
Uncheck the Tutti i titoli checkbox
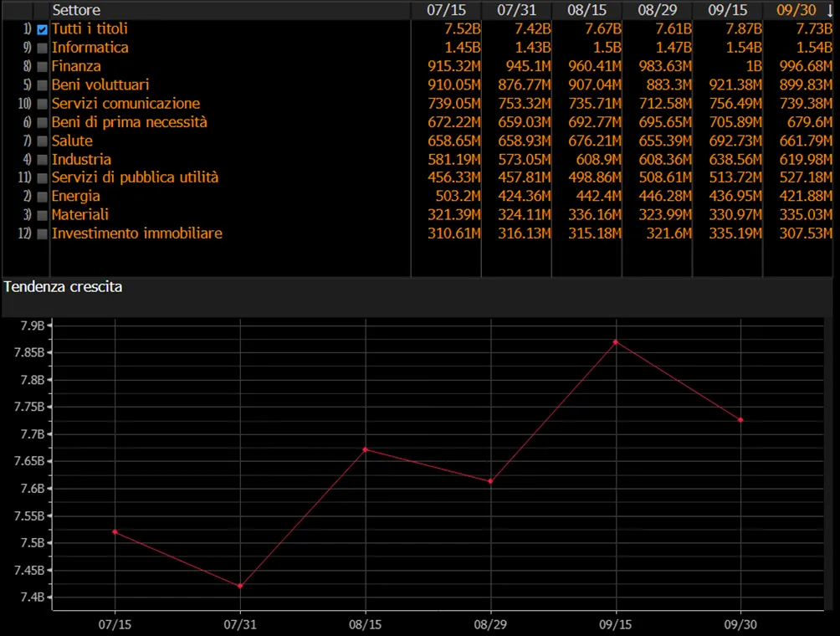click(43, 30)
